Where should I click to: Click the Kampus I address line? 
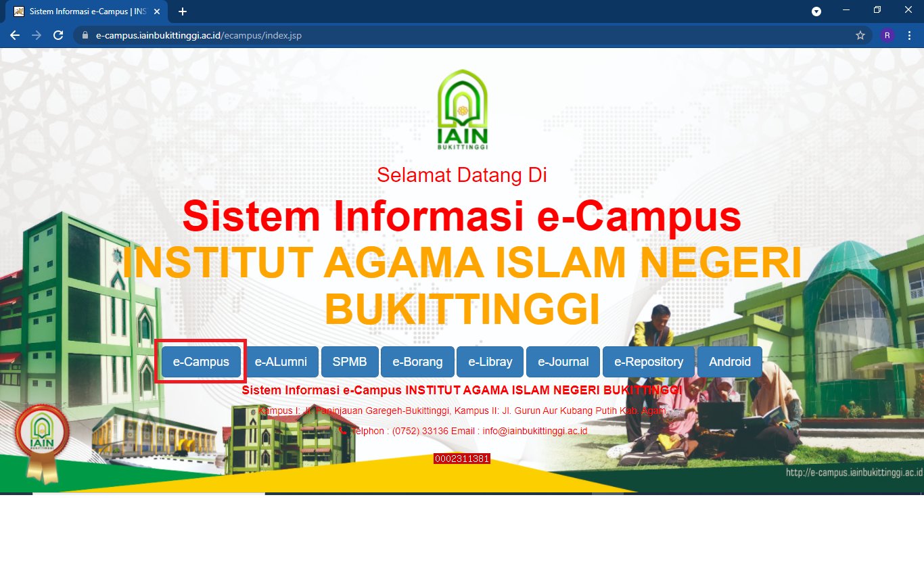(462, 411)
